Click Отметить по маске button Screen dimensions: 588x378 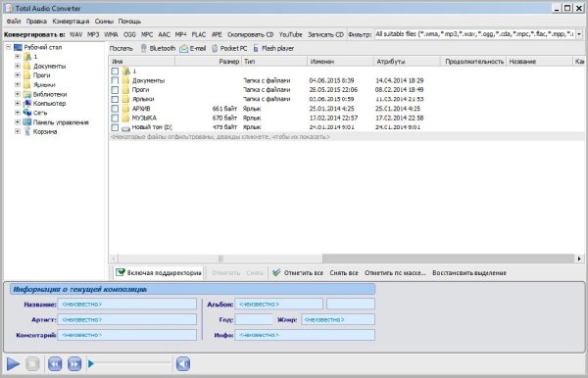(395, 273)
